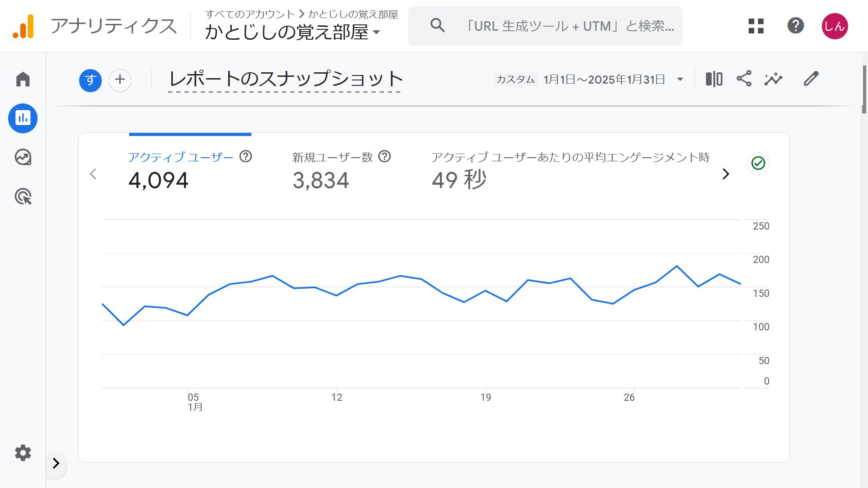Expand the sidebar navigation arrow
The width and height of the screenshot is (868, 488).
click(56, 463)
